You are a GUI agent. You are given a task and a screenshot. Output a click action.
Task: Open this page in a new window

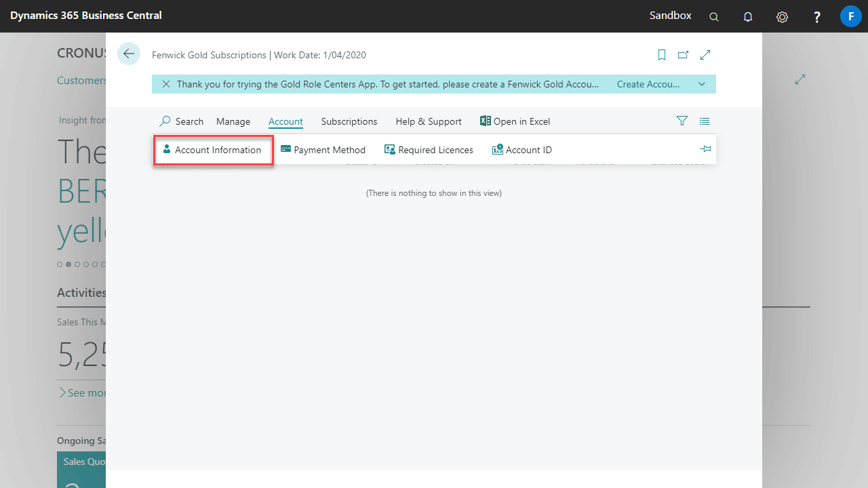point(683,55)
